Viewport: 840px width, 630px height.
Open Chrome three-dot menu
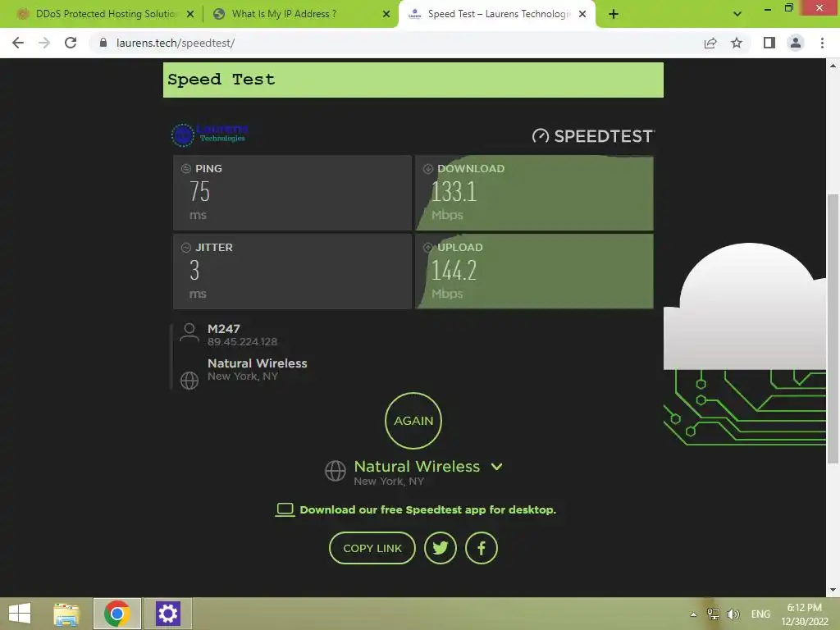coord(822,43)
